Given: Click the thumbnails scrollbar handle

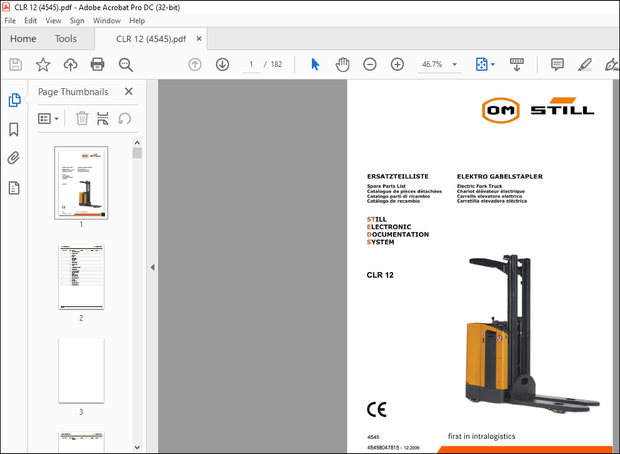Looking at the screenshot, I should (x=137, y=153).
